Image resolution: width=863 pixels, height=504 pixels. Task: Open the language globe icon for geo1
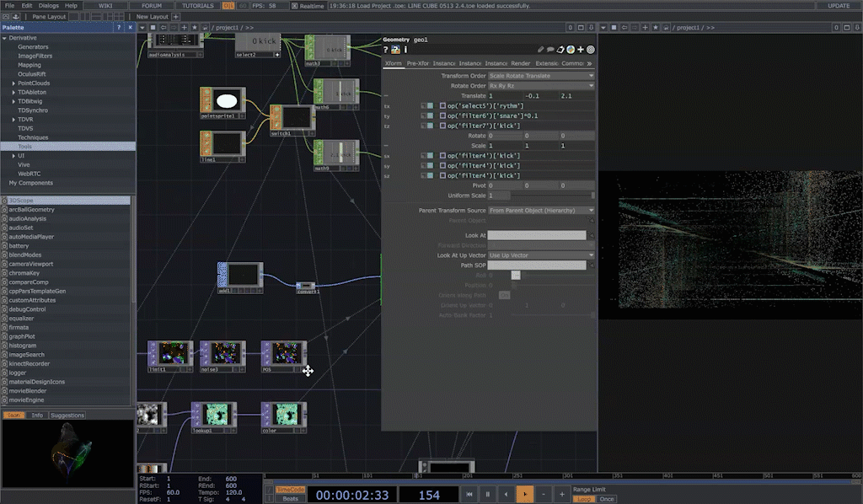571,50
